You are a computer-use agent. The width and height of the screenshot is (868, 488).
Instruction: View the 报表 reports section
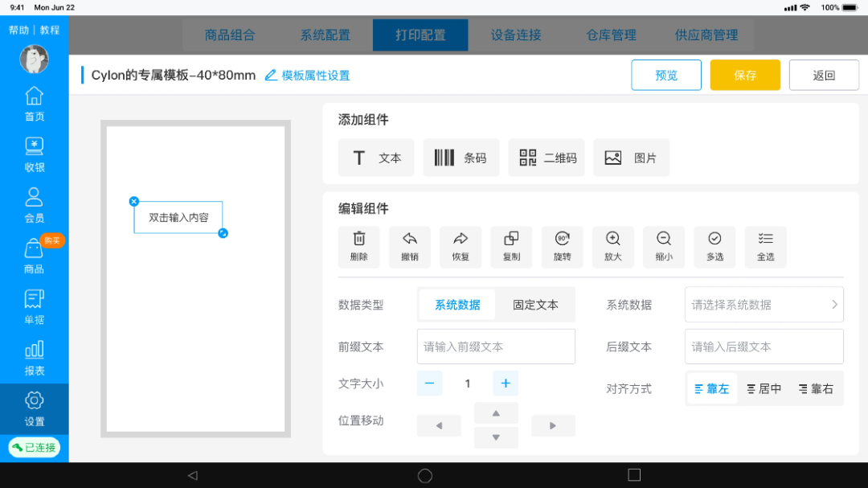(34, 359)
